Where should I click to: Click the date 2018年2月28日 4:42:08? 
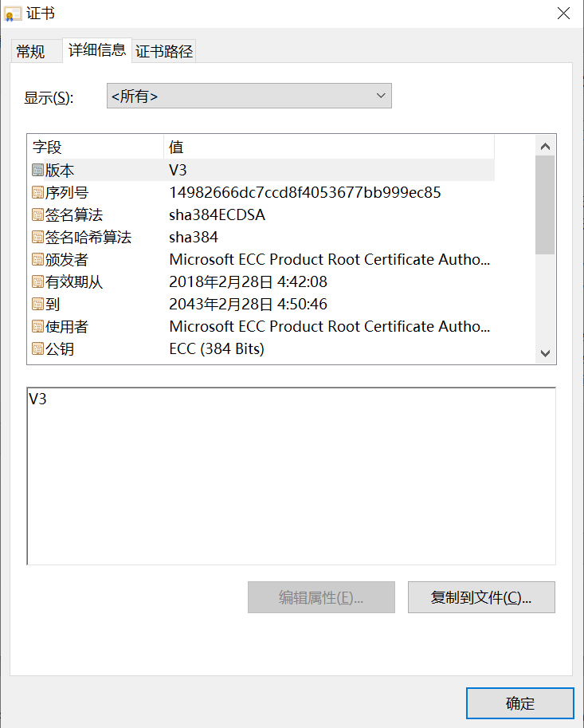tap(248, 281)
